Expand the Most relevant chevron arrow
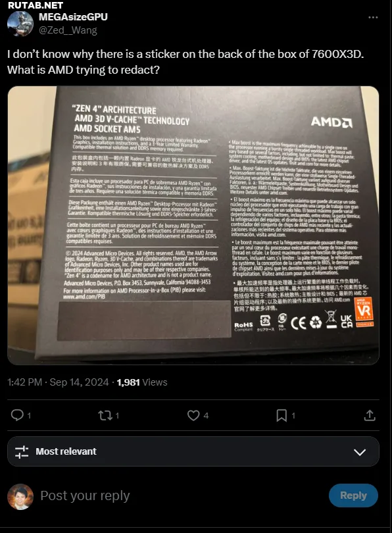The height and width of the screenshot is (533, 392). [x=359, y=452]
